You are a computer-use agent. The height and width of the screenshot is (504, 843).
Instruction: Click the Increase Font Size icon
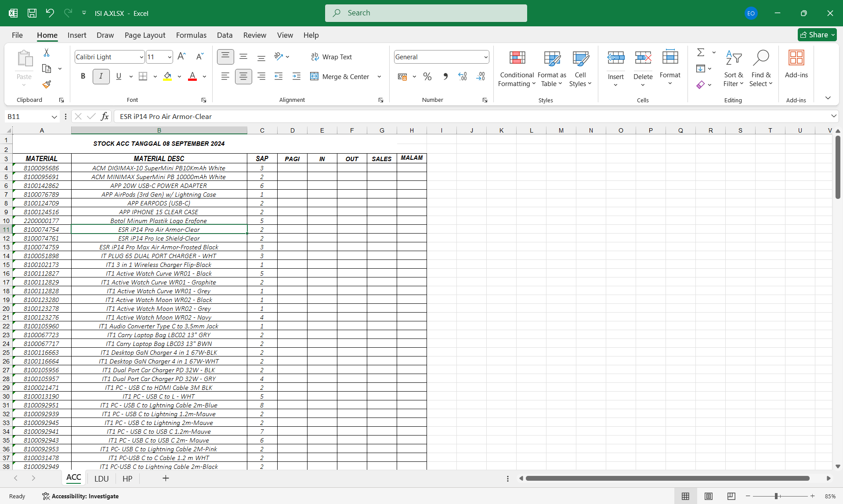click(181, 57)
